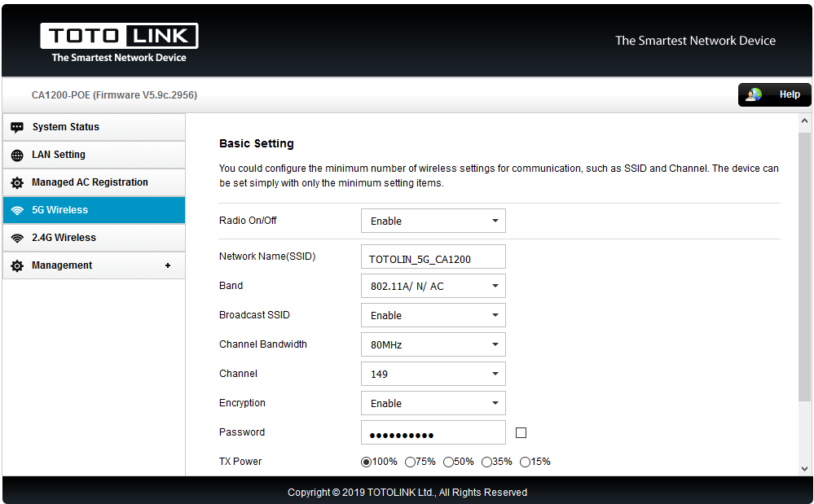
Task: Click the Help button globe icon
Action: point(754,94)
